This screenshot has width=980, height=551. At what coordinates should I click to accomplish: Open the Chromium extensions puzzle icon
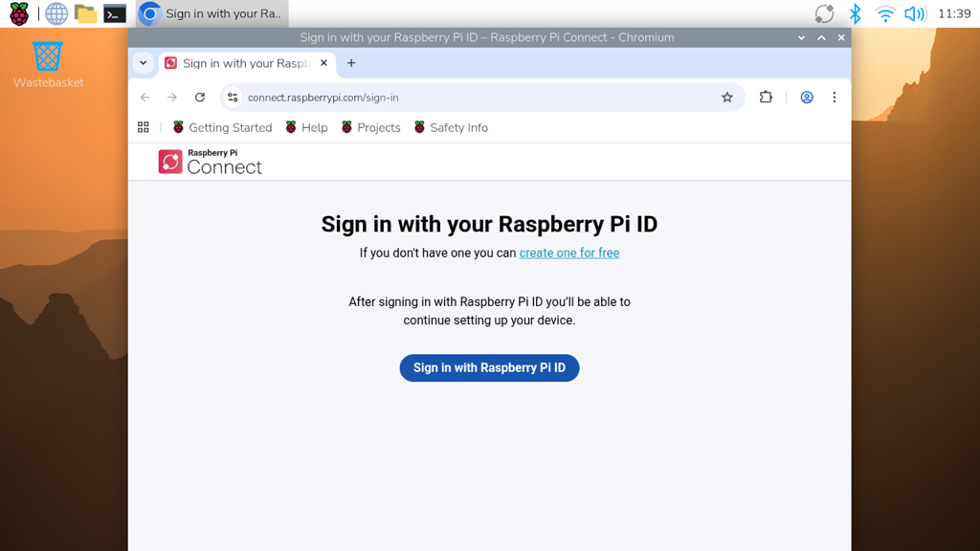[766, 97]
